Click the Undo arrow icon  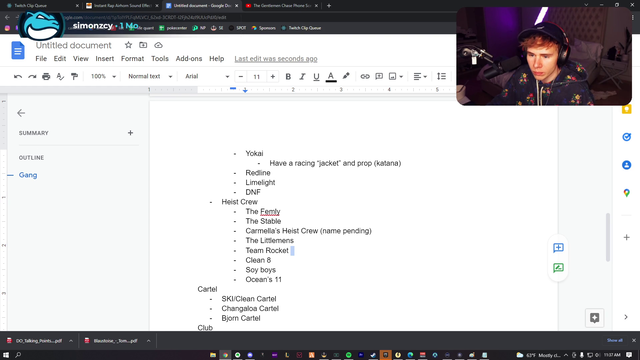18,76
